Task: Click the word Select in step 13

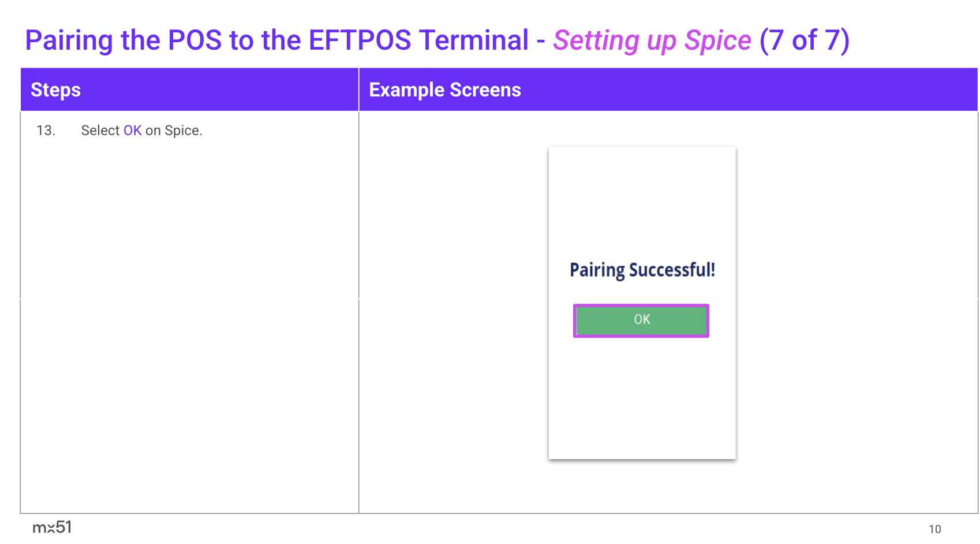Action: coord(100,131)
